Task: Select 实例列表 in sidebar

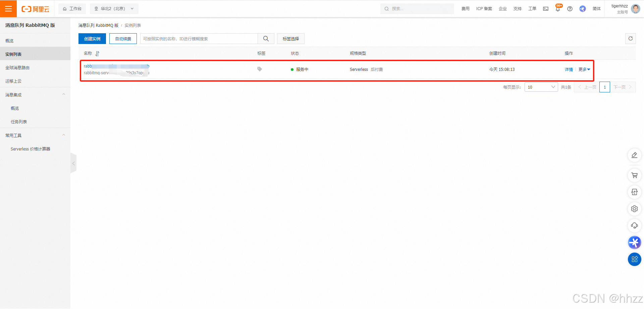Action: click(35, 54)
